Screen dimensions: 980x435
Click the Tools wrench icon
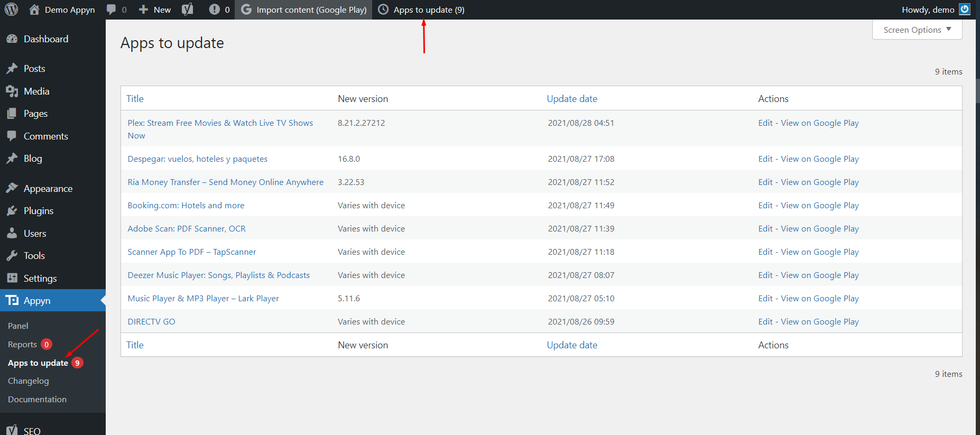point(12,256)
